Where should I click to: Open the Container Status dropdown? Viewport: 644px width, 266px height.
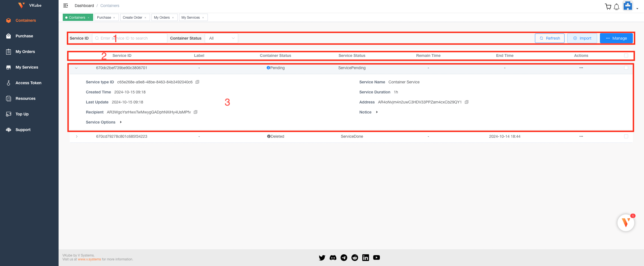tap(221, 38)
